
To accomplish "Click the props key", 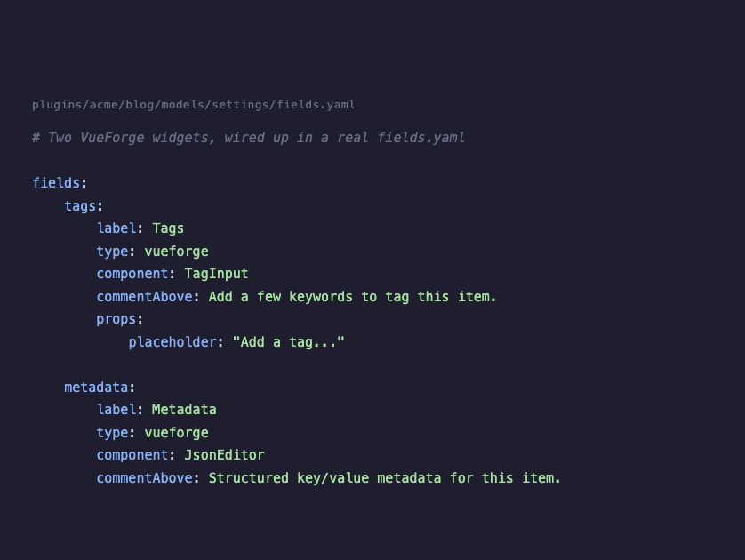I will [116, 319].
